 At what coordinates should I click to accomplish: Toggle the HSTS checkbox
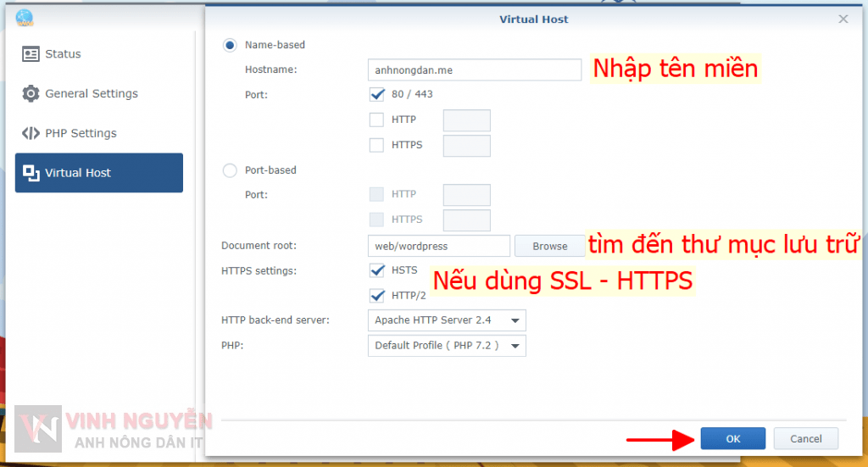point(377,270)
